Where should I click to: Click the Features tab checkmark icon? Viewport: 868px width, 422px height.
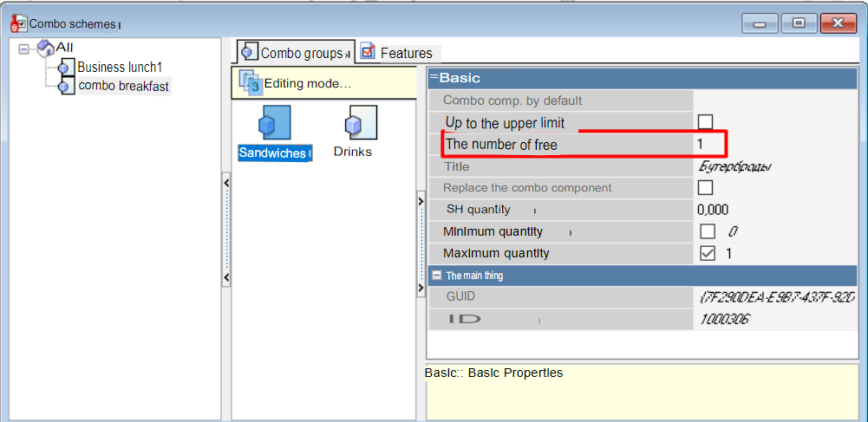point(368,53)
